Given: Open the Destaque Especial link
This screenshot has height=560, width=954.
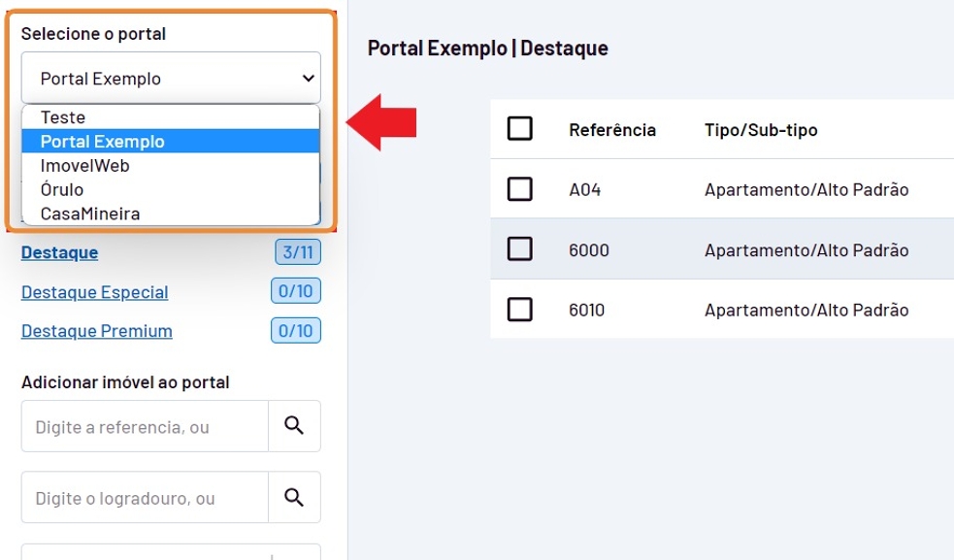Looking at the screenshot, I should (x=94, y=292).
